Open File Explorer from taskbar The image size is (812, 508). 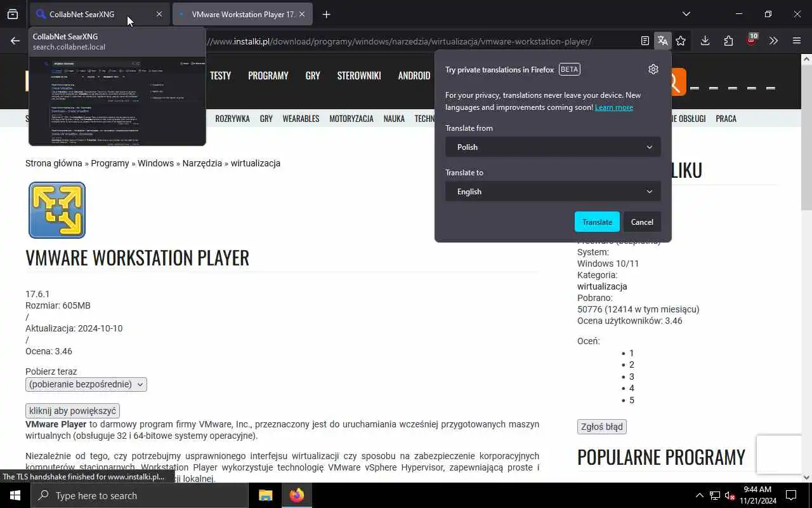pos(265,495)
